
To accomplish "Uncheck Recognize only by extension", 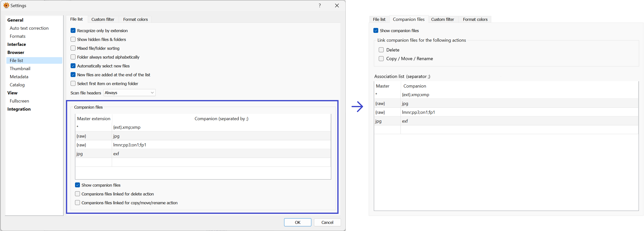I will (73, 30).
